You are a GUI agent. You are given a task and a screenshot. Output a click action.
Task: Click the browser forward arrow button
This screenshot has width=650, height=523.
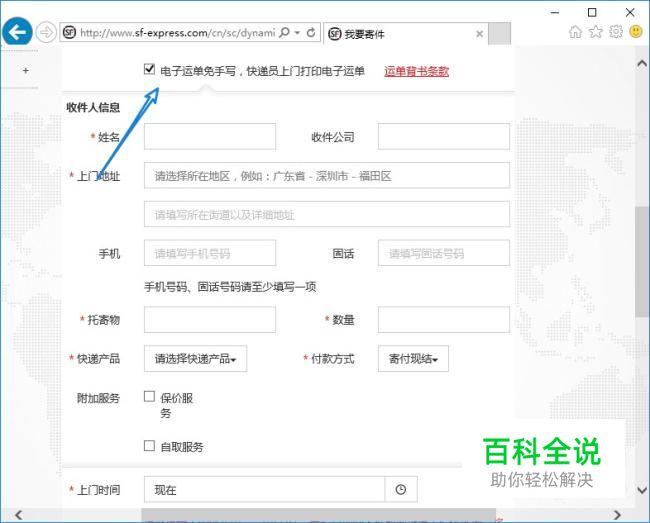pyautogui.click(x=46, y=32)
